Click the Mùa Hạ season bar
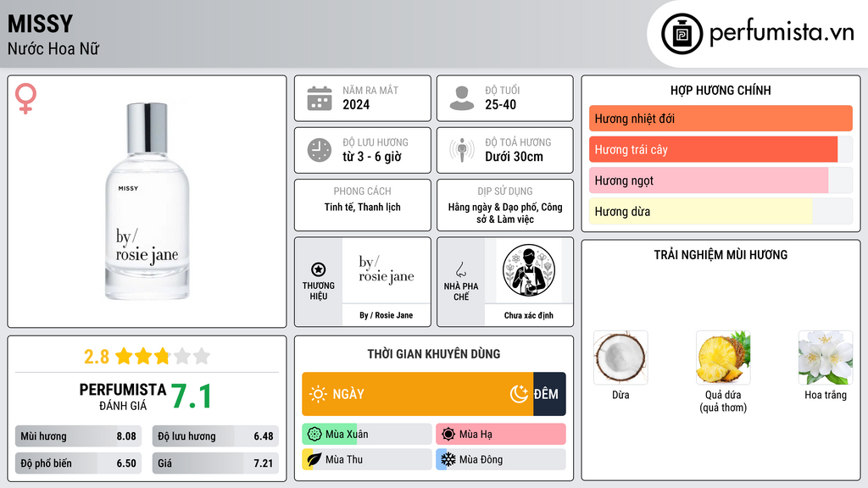 pos(501,435)
